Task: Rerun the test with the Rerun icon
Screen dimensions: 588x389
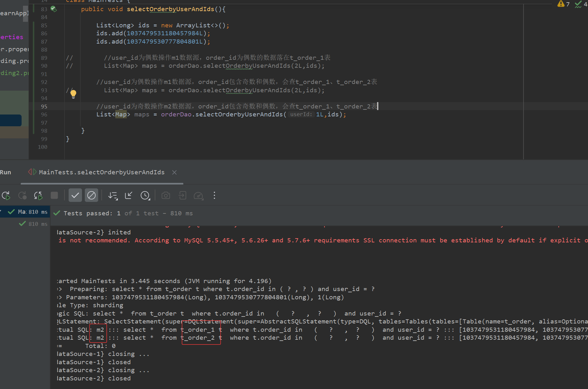Action: [x=6, y=195]
